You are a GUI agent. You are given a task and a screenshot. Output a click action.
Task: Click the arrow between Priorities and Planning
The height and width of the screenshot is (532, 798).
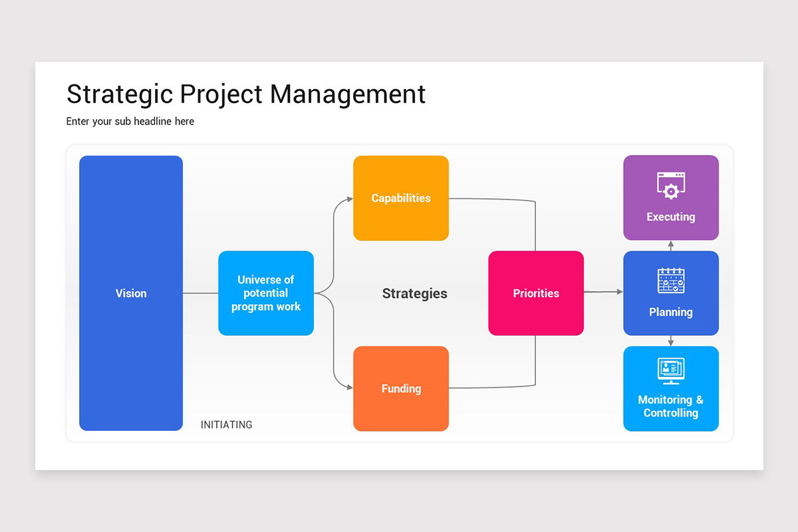(x=604, y=293)
